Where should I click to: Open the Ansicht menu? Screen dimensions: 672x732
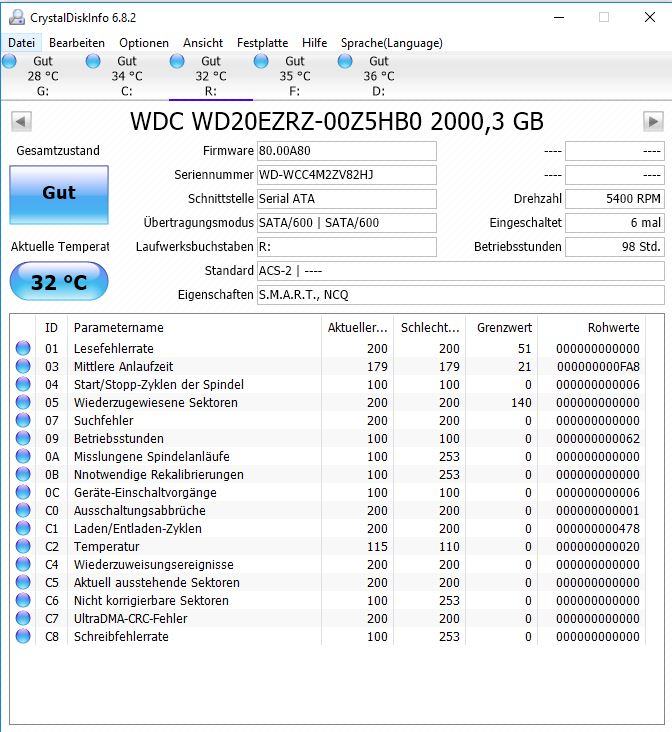click(x=203, y=43)
